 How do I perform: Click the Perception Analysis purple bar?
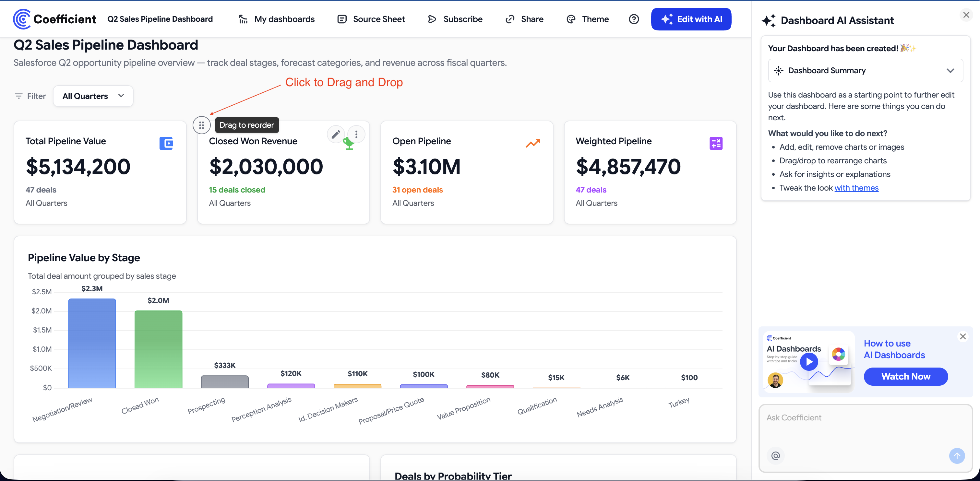[x=291, y=386]
